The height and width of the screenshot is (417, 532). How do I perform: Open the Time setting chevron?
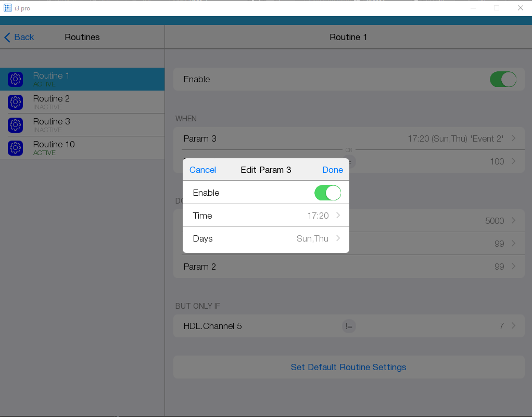click(338, 216)
